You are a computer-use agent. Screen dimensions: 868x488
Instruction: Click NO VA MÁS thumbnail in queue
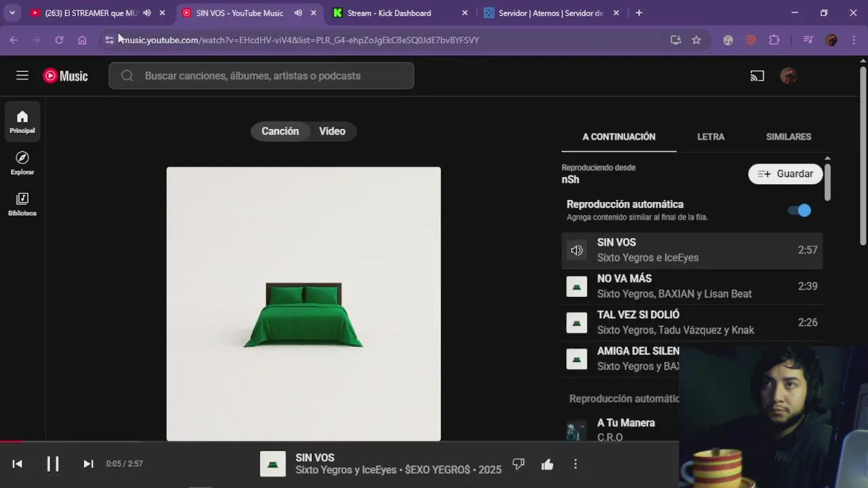click(576, 287)
